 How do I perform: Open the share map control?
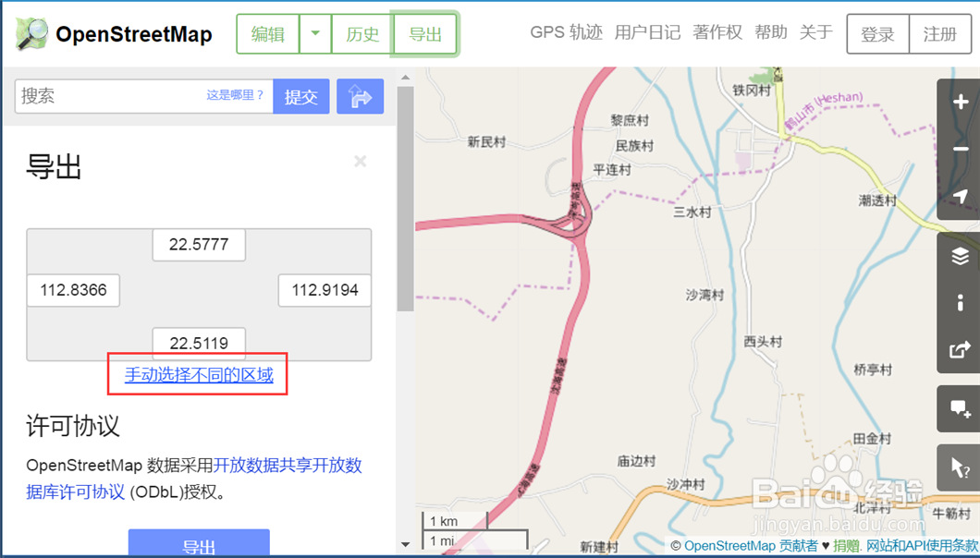pos(960,350)
